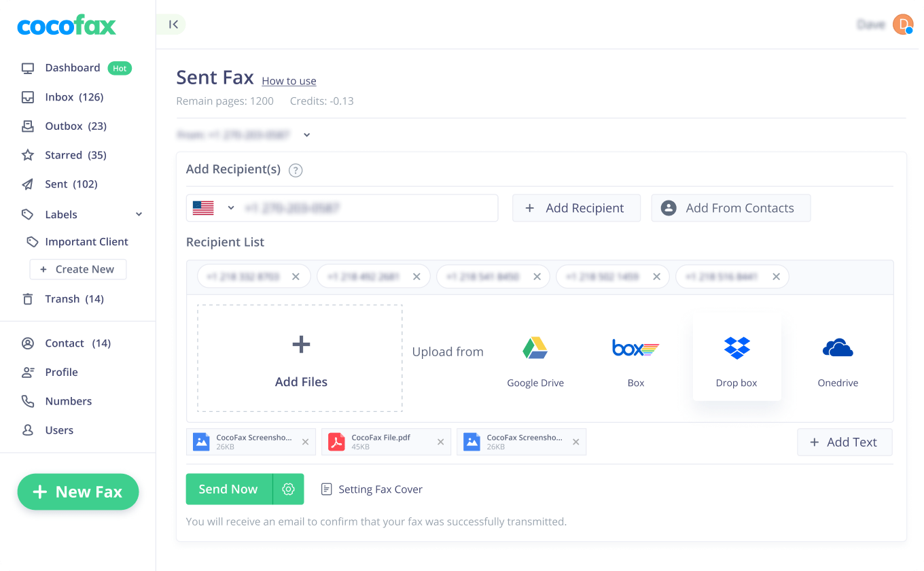Open Sent via paper plane icon

pyautogui.click(x=28, y=184)
